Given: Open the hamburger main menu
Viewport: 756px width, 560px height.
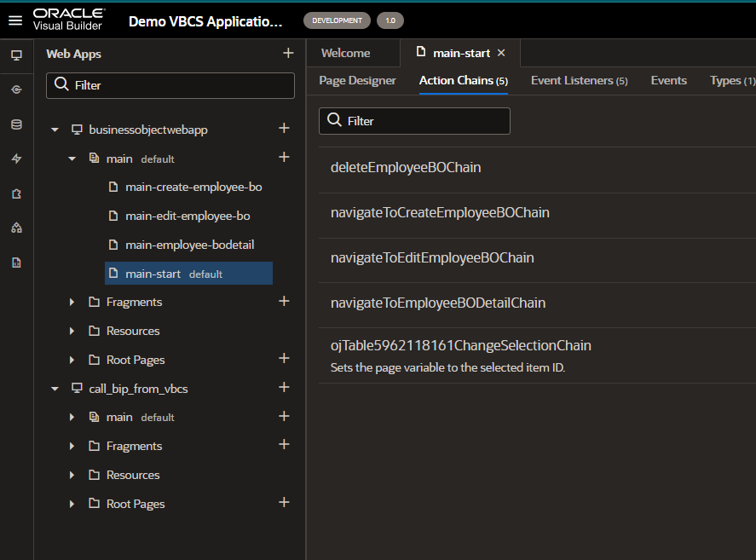Looking at the screenshot, I should 15,20.
